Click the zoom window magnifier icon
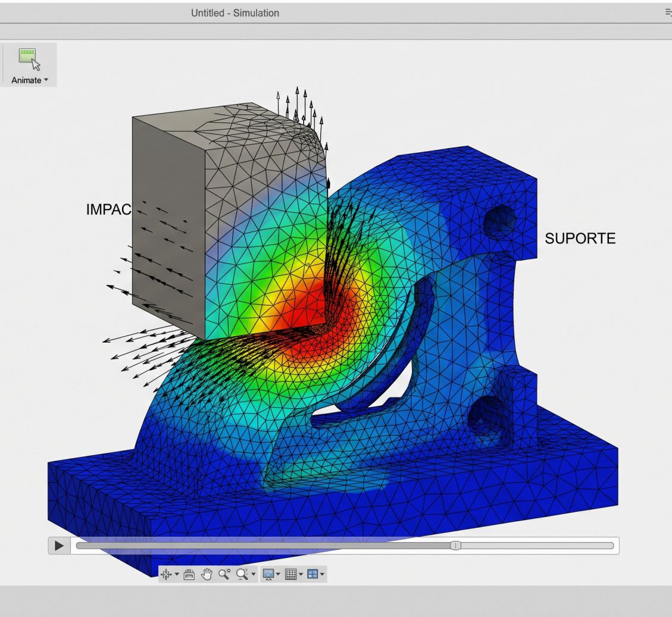Screen dimensions: 672x617 coord(224,574)
